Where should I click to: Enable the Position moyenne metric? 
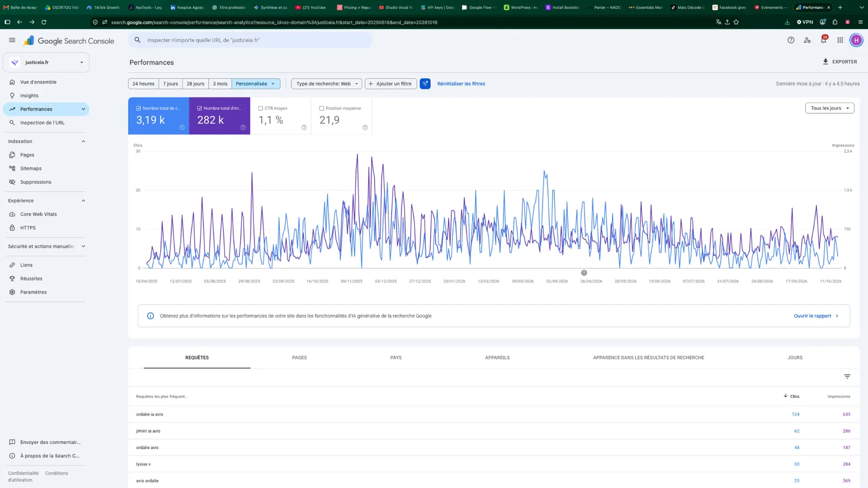pyautogui.click(x=342, y=116)
